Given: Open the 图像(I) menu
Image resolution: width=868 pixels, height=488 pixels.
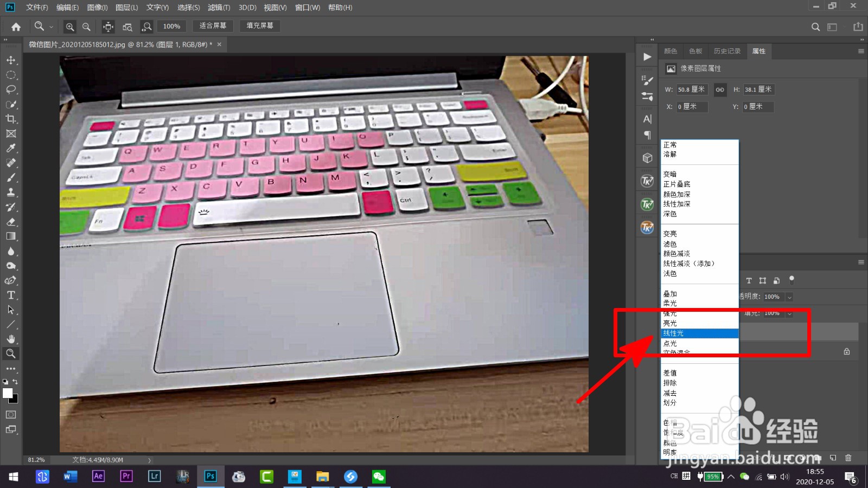Looking at the screenshot, I should click(x=97, y=8).
